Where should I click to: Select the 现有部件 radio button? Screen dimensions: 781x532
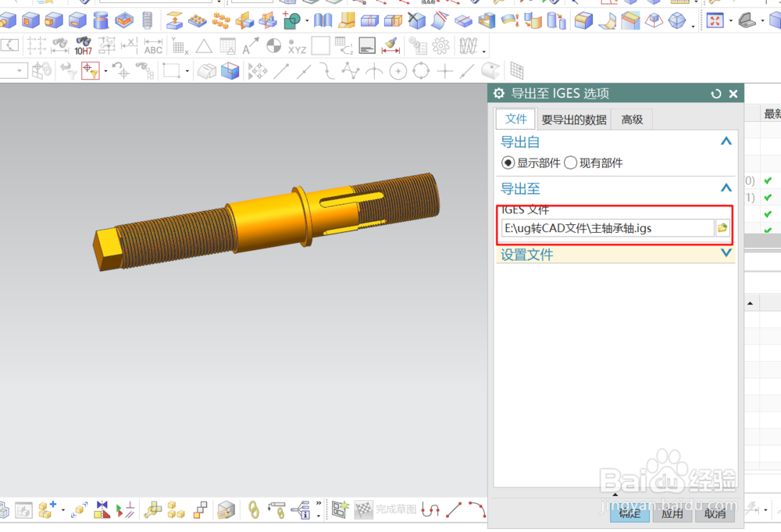[571, 163]
